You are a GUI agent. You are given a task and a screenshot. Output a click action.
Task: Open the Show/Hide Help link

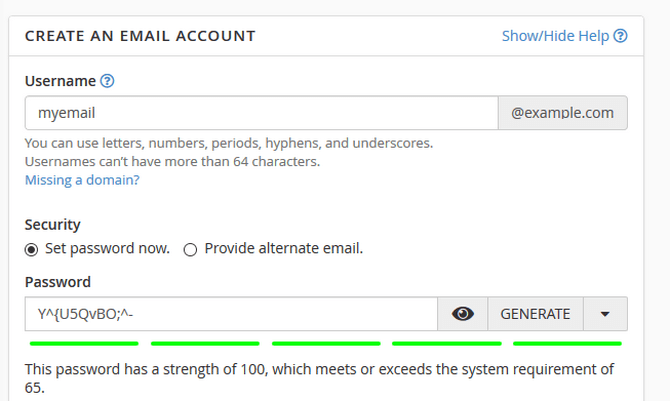tap(555, 36)
